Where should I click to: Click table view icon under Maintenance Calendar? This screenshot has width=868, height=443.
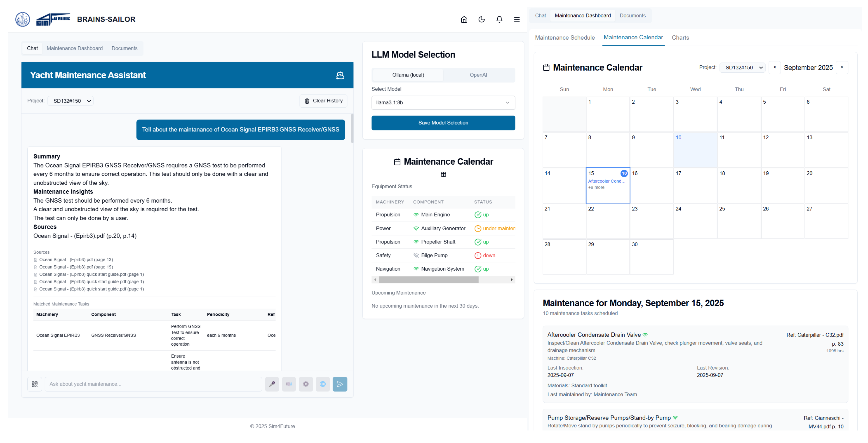tap(443, 174)
